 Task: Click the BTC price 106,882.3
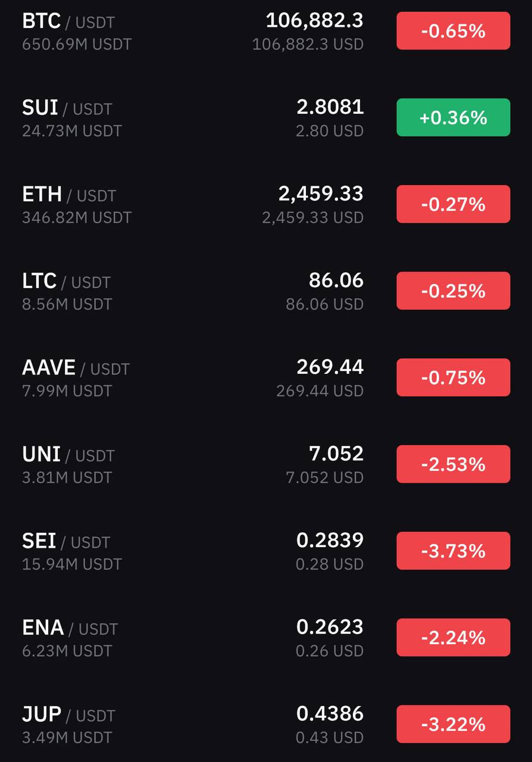click(314, 21)
